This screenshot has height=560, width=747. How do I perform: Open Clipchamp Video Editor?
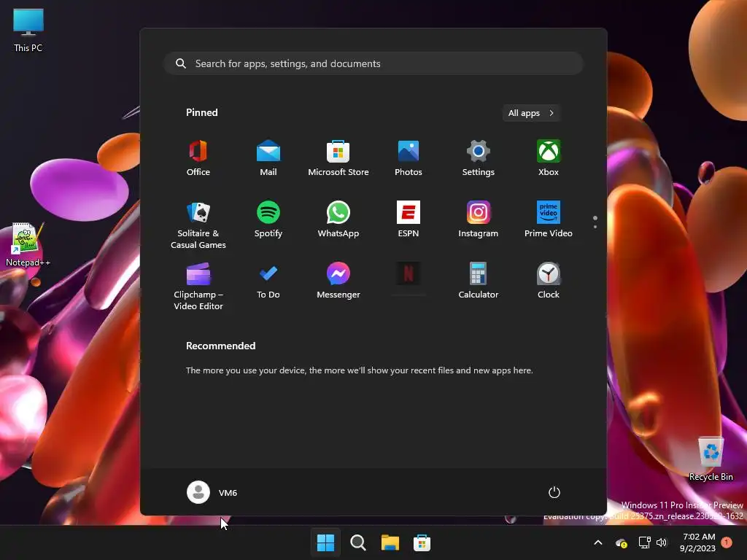click(198, 286)
